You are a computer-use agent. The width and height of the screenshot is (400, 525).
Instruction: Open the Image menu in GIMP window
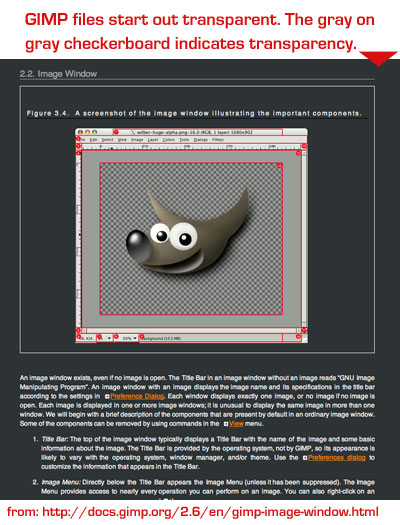pos(137,140)
